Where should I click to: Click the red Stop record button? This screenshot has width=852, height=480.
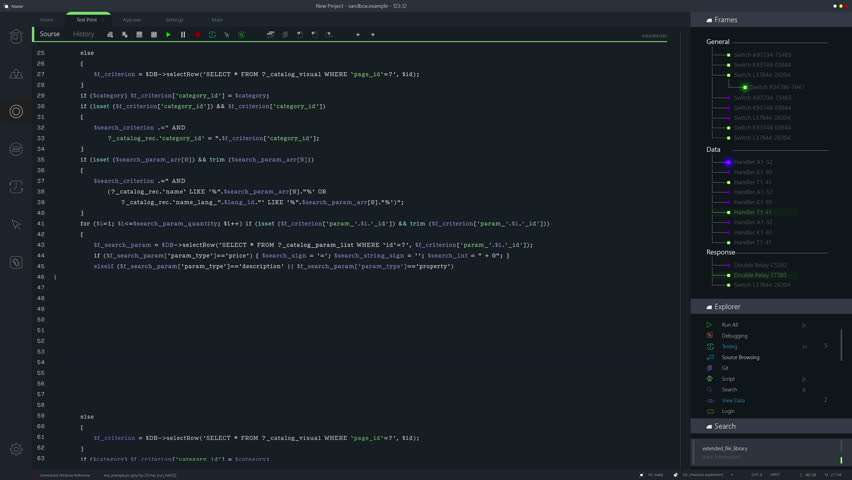click(x=198, y=35)
